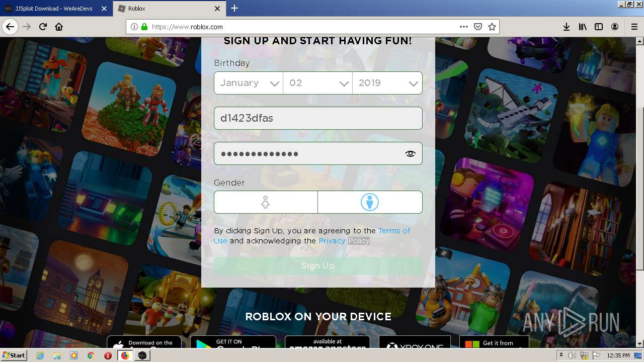Open the media player taskbar icon

[x=74, y=355]
